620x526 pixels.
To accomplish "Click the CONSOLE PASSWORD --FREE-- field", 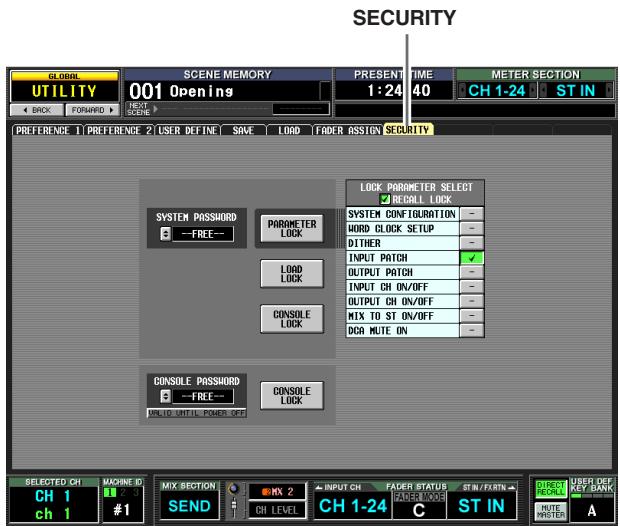I will [203, 396].
